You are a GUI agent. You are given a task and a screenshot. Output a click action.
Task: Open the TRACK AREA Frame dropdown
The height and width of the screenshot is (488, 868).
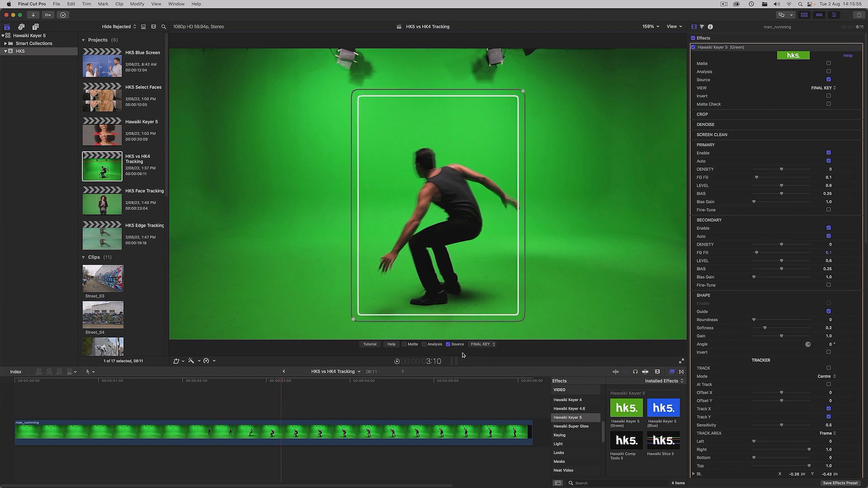[x=827, y=433]
